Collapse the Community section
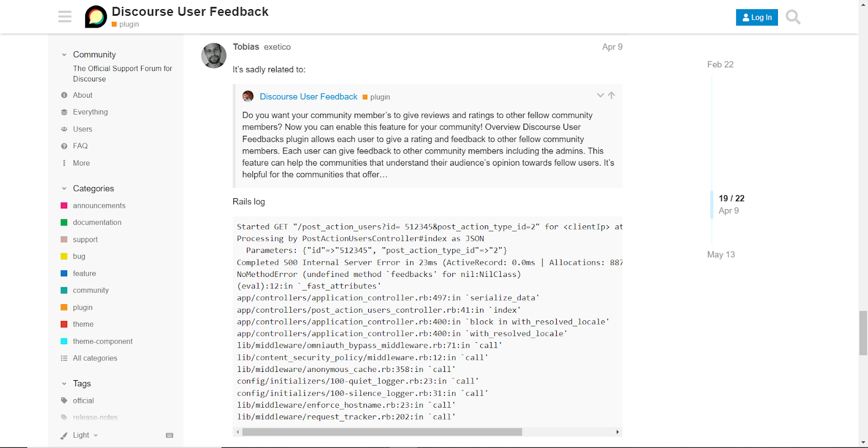The image size is (868, 448). (64, 55)
